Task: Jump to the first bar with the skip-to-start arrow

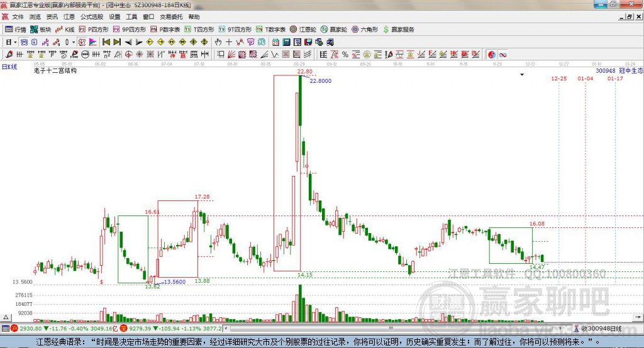Action: click(x=106, y=42)
